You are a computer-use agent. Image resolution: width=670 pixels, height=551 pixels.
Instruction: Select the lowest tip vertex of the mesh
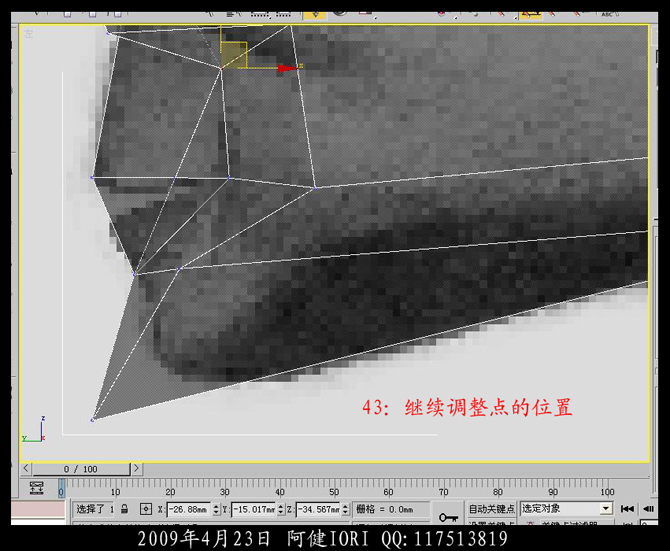tap(92, 420)
